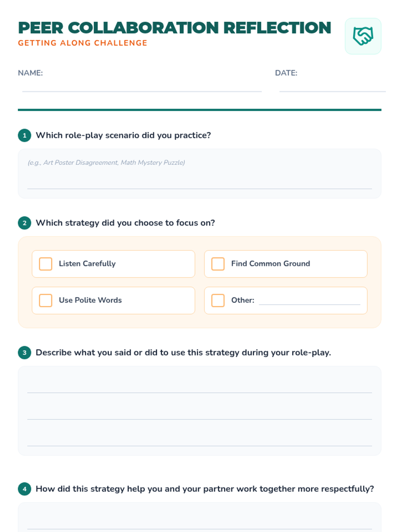Screen dimensions: 399x532
Task: Click the handshake logo icon
Action: coord(363,36)
